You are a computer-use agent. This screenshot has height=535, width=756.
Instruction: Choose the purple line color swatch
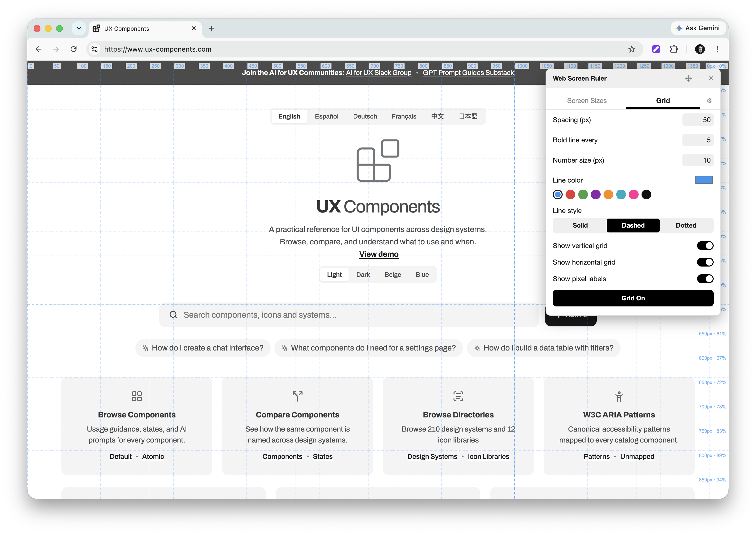coord(595,195)
